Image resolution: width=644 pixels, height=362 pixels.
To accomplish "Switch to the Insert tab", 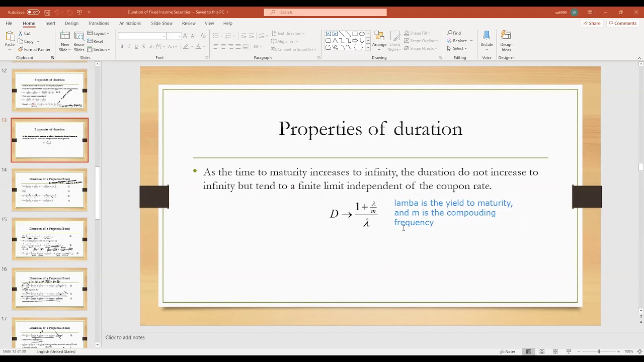I will pyautogui.click(x=50, y=23).
